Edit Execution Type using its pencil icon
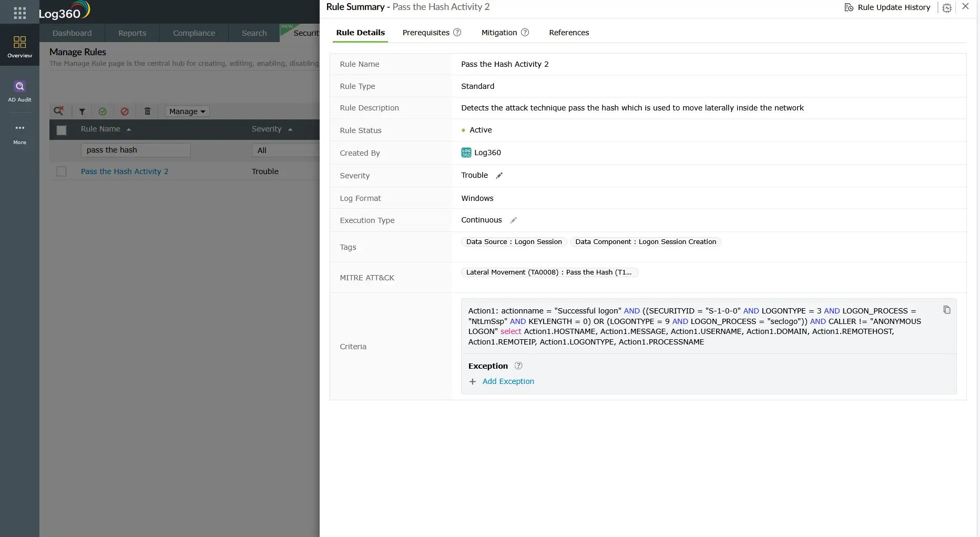The width and height of the screenshot is (980, 537). pos(514,220)
